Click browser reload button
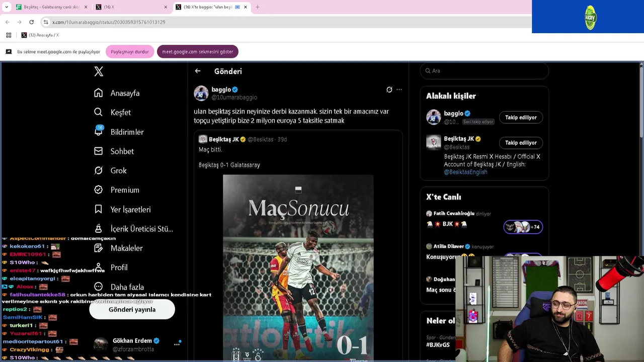 tap(31, 22)
